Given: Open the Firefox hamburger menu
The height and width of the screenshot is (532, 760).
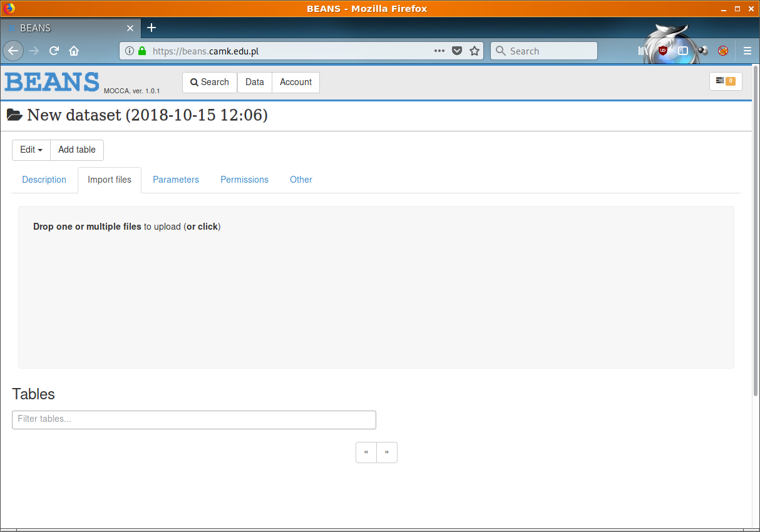Looking at the screenshot, I should [747, 51].
